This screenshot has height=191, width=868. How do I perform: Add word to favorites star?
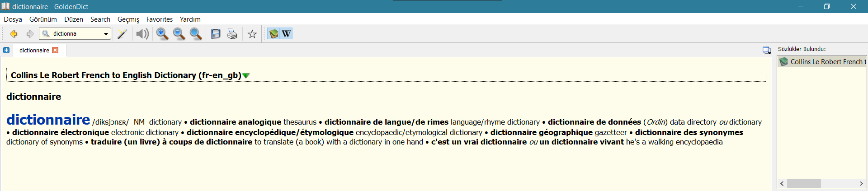click(252, 34)
